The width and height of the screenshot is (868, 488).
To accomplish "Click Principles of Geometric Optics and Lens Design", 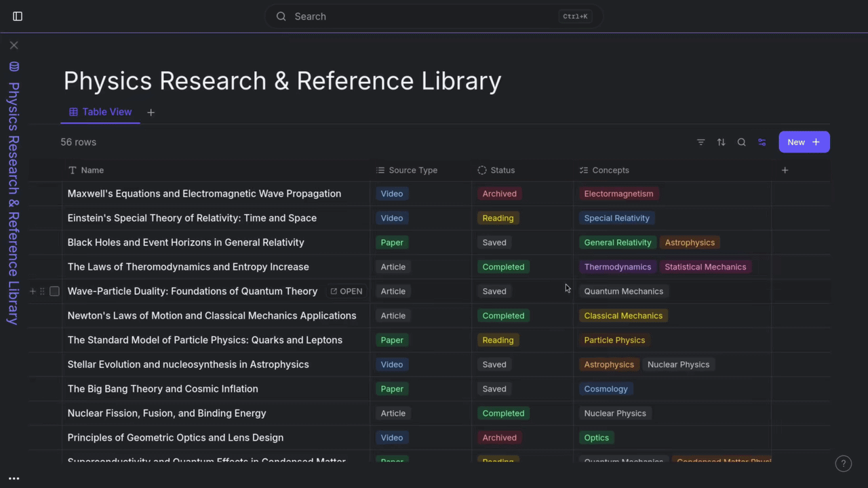I will pyautogui.click(x=176, y=438).
